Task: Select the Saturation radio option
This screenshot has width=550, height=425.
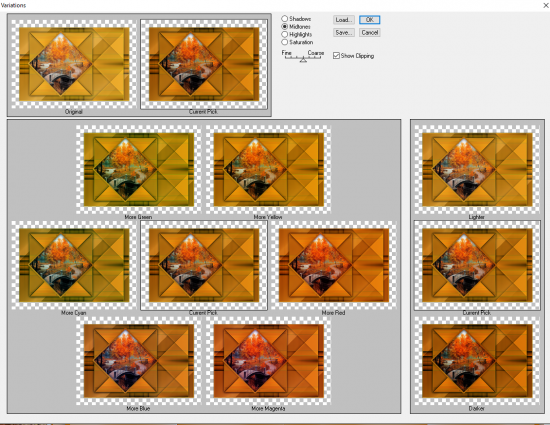Action: tap(284, 42)
